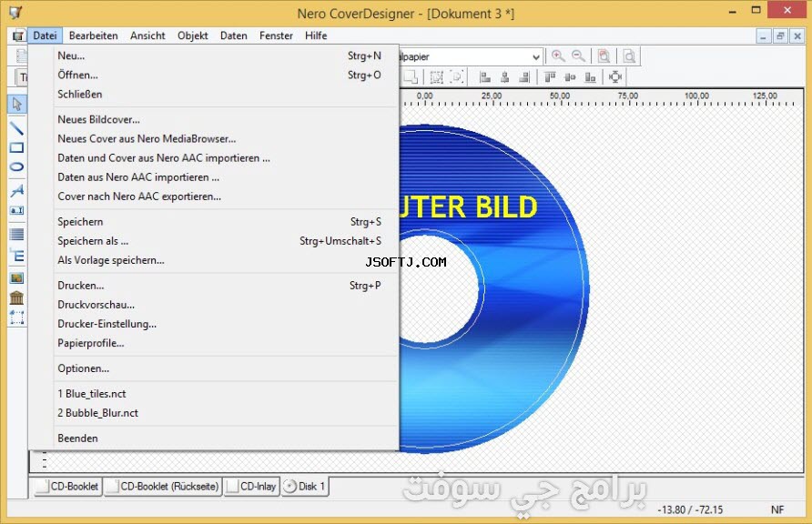Choose Drucken... menu entry
The image size is (812, 524).
click(213, 285)
